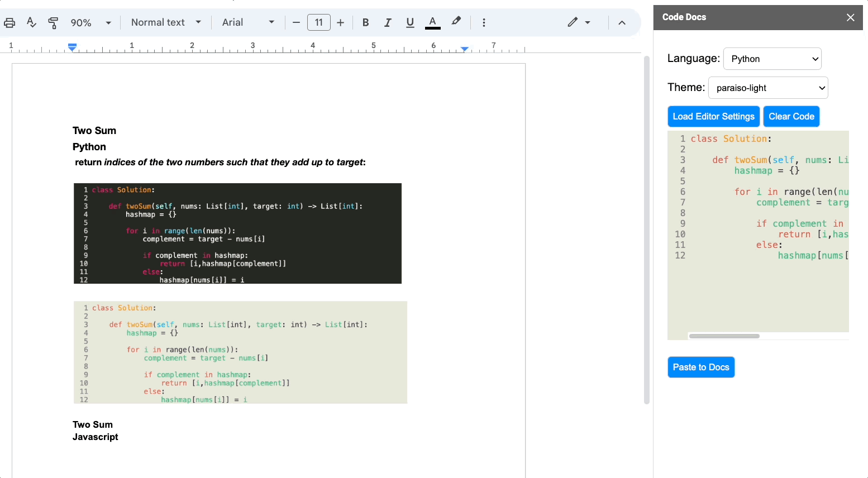Open the editing mode pencil dropdown
Screen dimensions: 868x478
pos(579,22)
